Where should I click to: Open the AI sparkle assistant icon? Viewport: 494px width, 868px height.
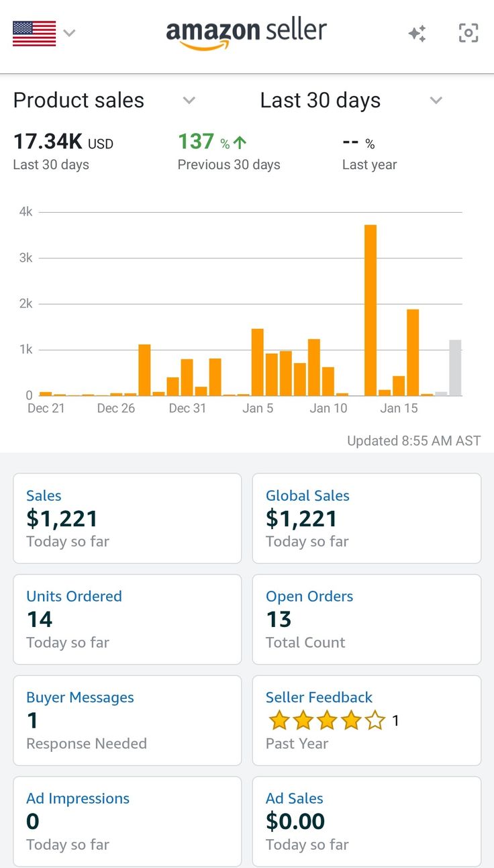point(417,33)
